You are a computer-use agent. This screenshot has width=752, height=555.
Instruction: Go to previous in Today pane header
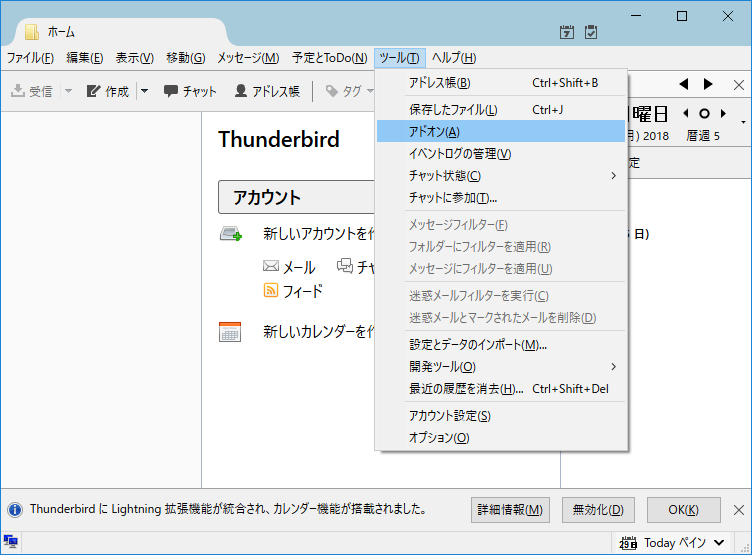[684, 84]
